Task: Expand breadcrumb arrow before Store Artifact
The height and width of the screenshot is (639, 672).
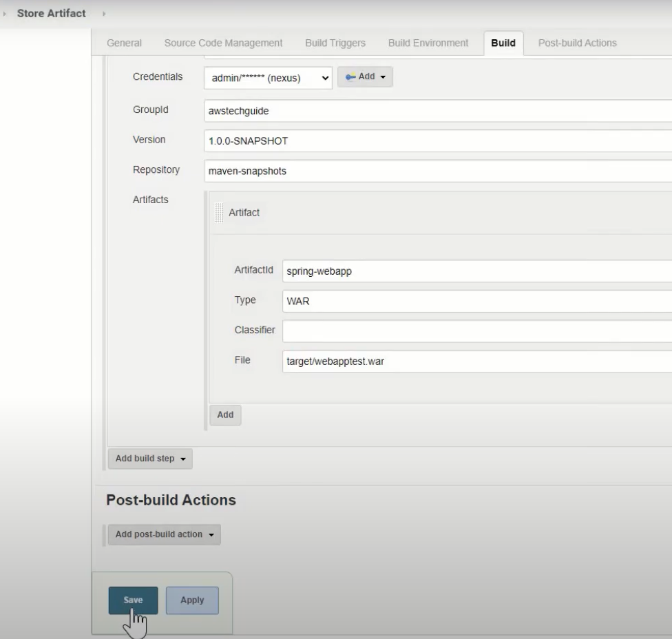Action: (4, 14)
